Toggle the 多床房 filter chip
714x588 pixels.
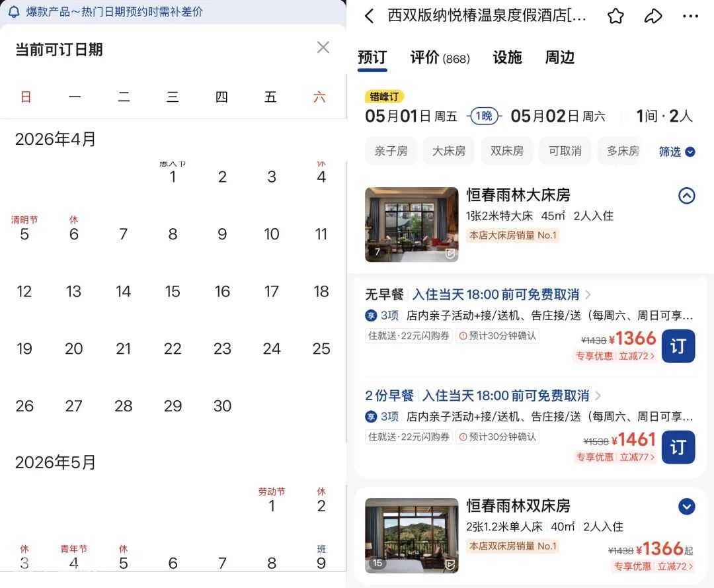click(x=620, y=151)
